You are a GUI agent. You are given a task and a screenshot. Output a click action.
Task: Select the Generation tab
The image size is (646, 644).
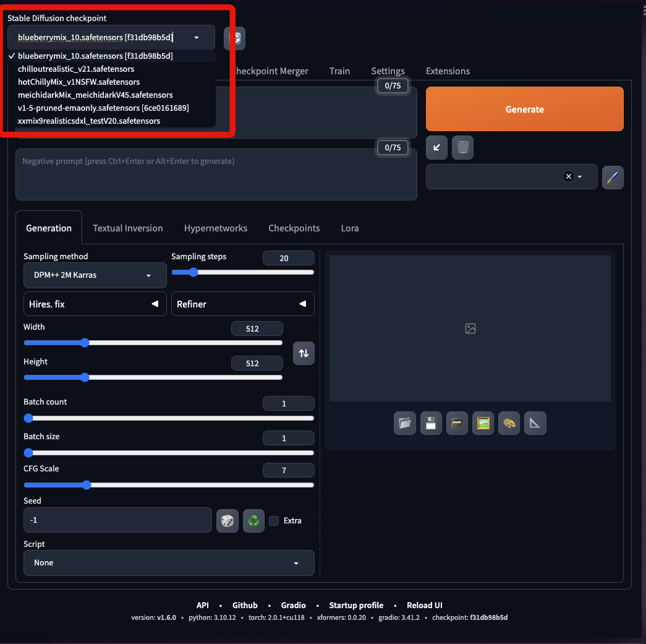49,228
